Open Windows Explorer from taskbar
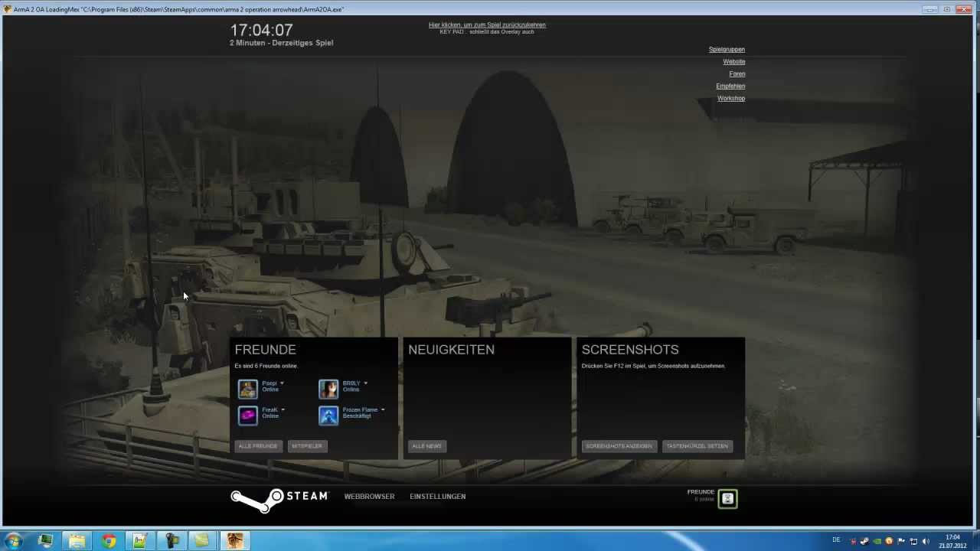The height and width of the screenshot is (551, 980). [x=77, y=541]
